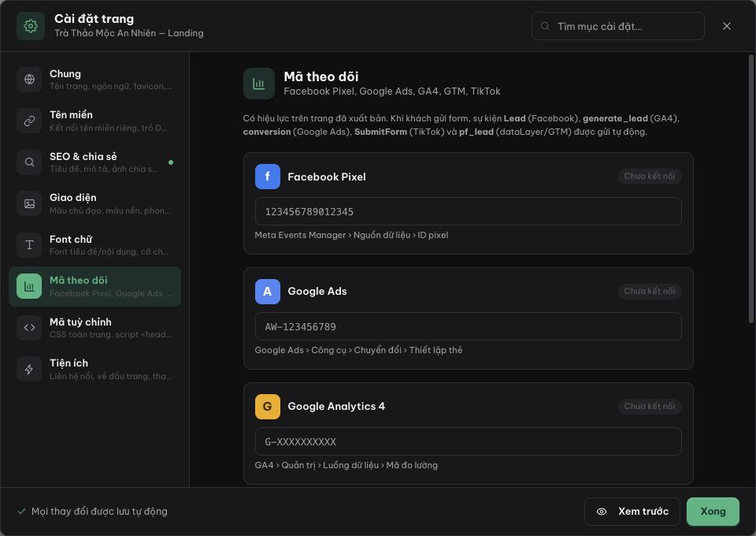The image size is (756, 536).
Task: Click the code brackets icon for Mã tuỳ chỉnh
Action: click(29, 328)
